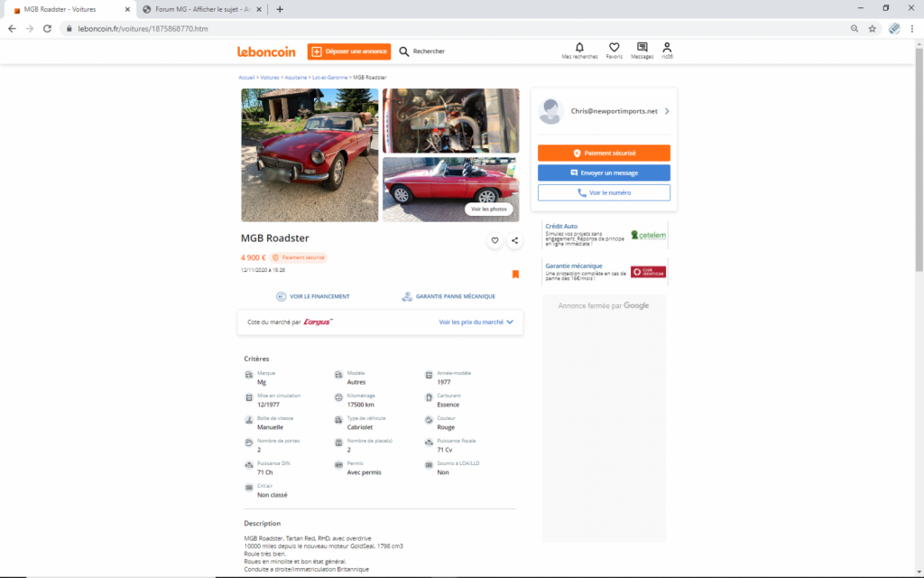Click Garantie mécanique link
Image resolution: width=924 pixels, height=578 pixels.
coord(573,266)
